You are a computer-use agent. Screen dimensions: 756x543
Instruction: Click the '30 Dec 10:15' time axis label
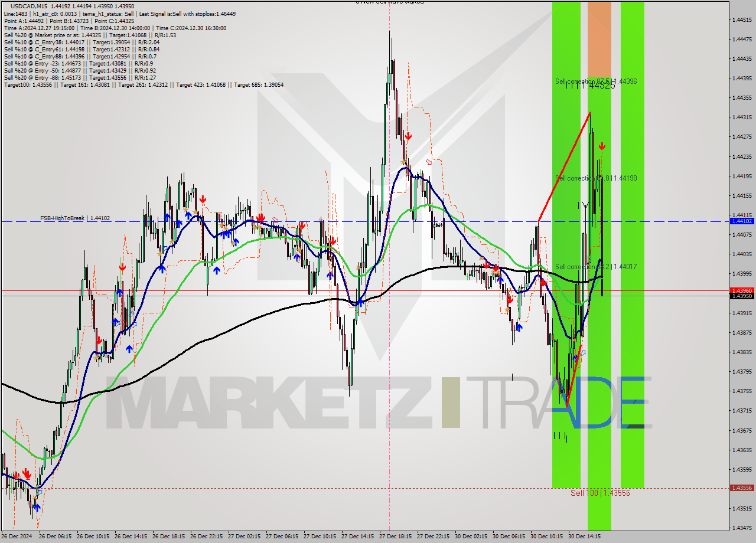[x=546, y=537]
